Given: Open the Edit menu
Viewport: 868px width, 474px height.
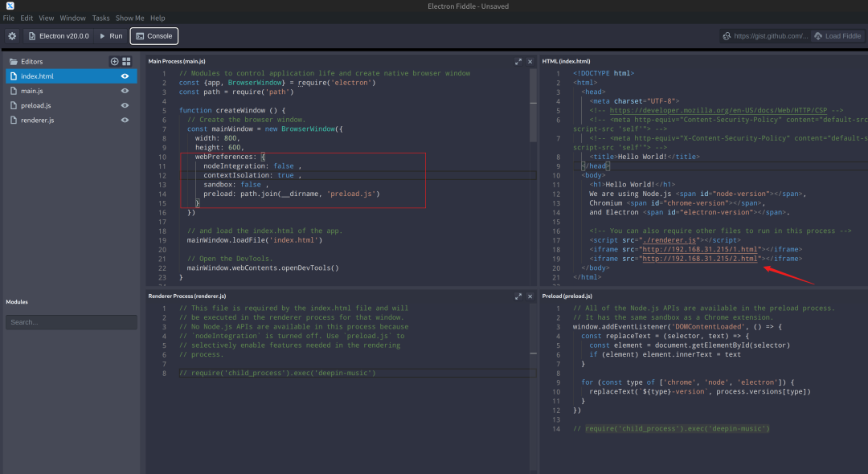Looking at the screenshot, I should point(27,18).
